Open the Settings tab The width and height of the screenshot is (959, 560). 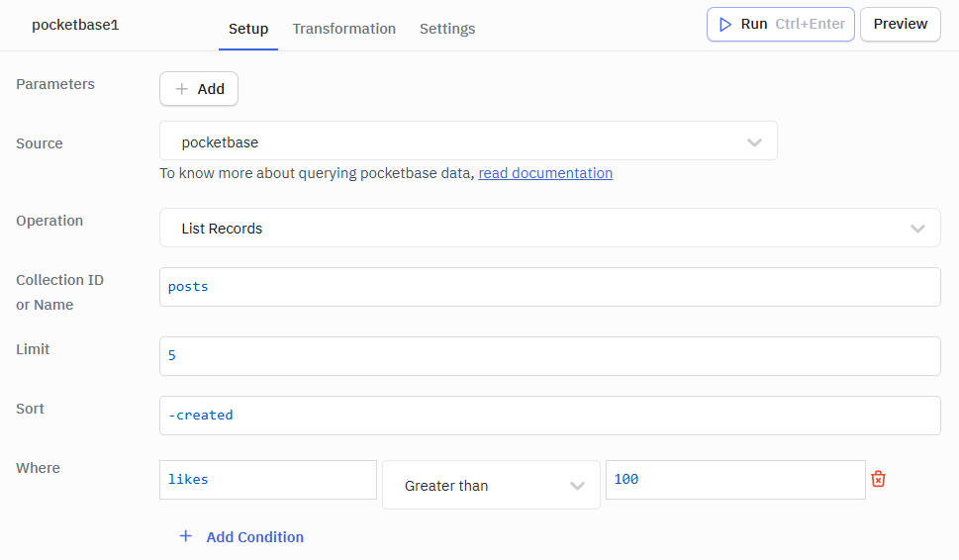pyautogui.click(x=446, y=29)
